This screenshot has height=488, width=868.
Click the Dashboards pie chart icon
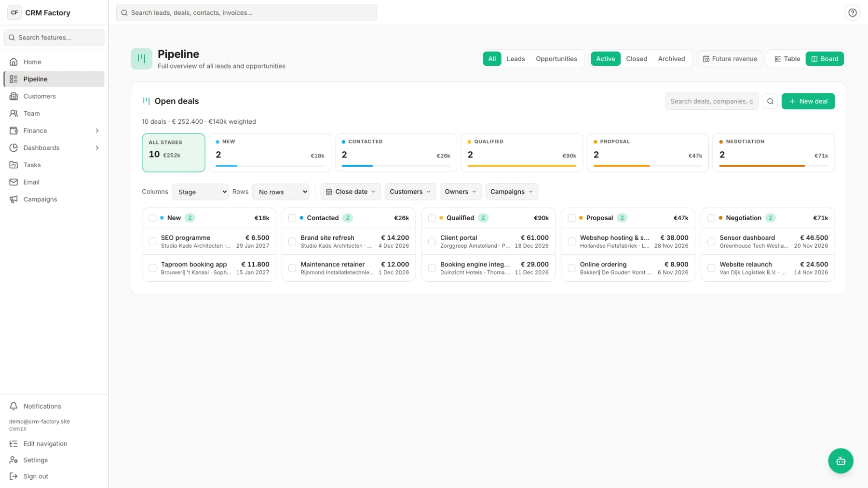tap(14, 148)
